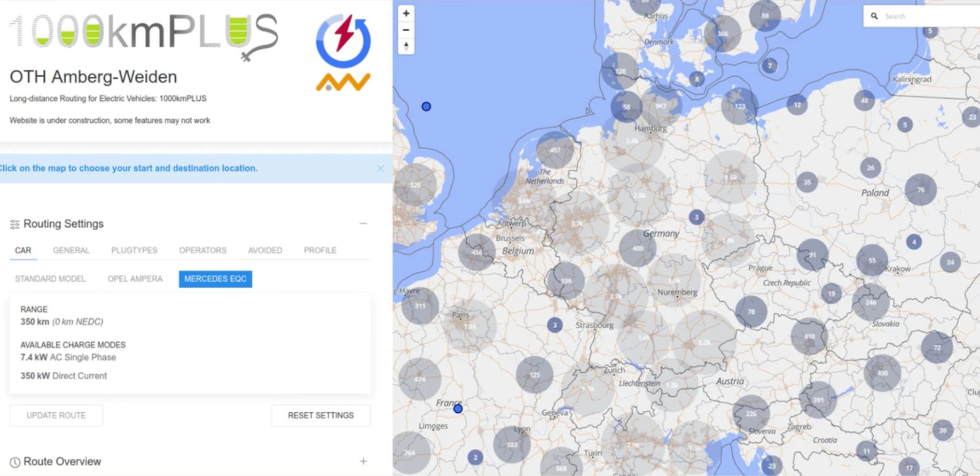Open the 391 station cluster
The width and height of the screenshot is (980, 476).
(818, 399)
